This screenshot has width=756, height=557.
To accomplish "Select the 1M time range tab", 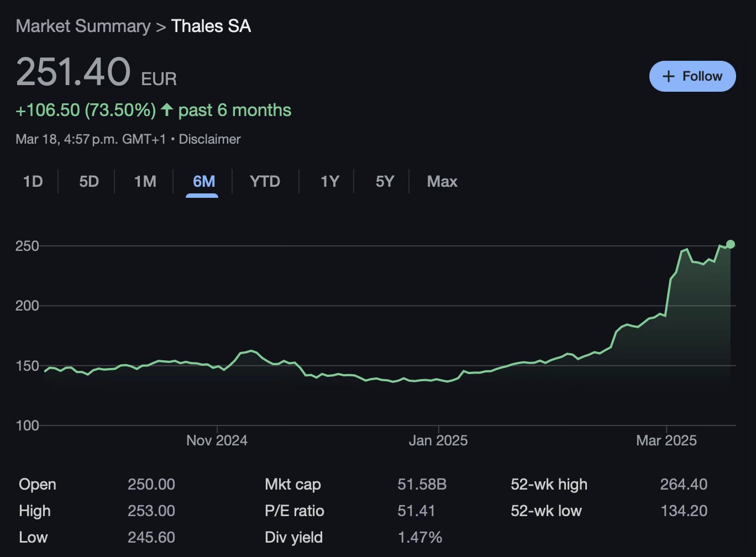I will click(145, 181).
